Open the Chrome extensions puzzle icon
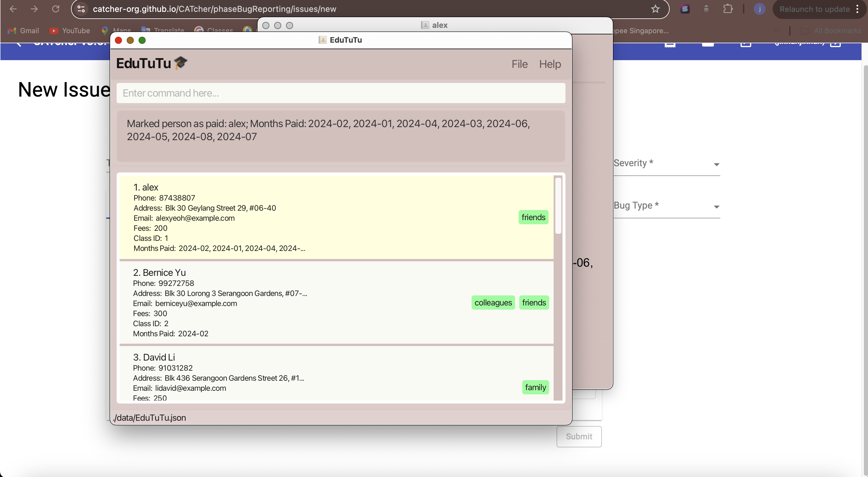The width and height of the screenshot is (868, 477). pos(728,9)
